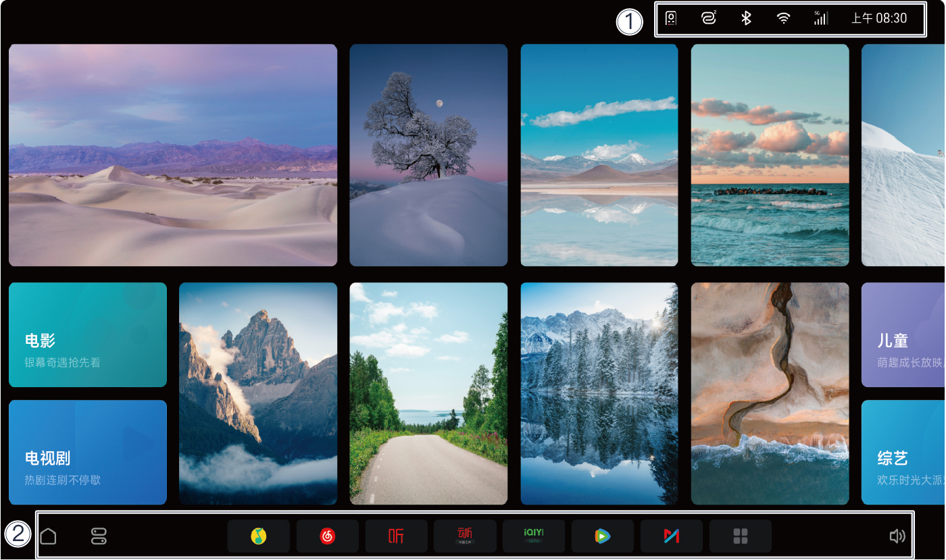
Task: Select the desert sand dunes banner
Action: pyautogui.click(x=173, y=155)
